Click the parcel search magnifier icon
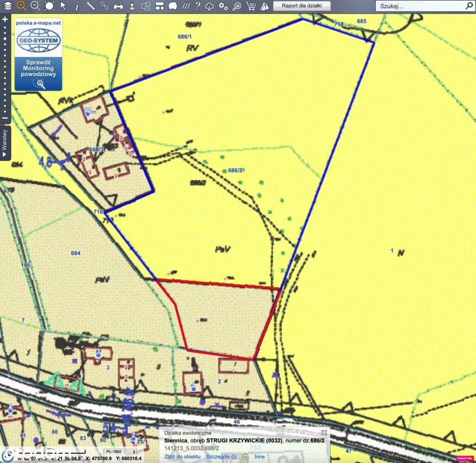The width and height of the screenshot is (476, 463). (237, 6)
